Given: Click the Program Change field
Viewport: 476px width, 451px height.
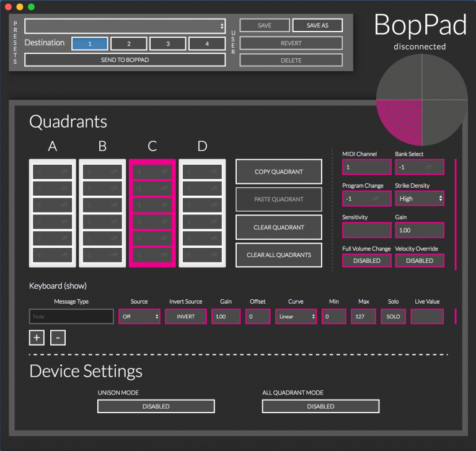Looking at the screenshot, I should coord(367,198).
